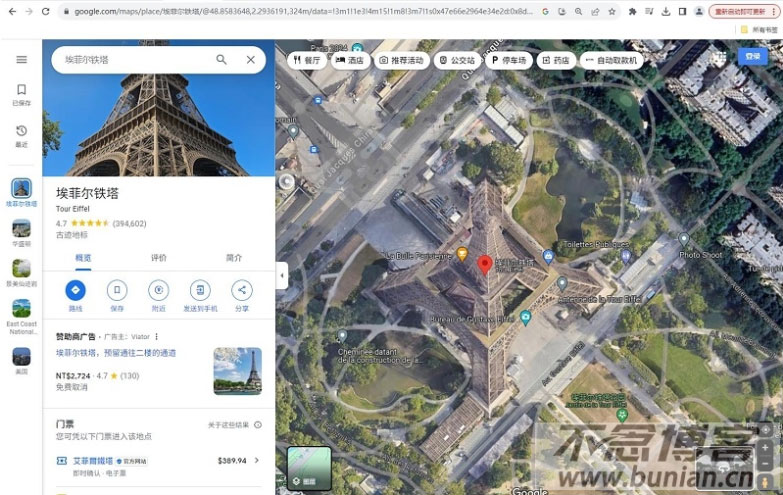Click the 关于这些结果 info icon
Screen dimensions: 783x495
pos(258,425)
